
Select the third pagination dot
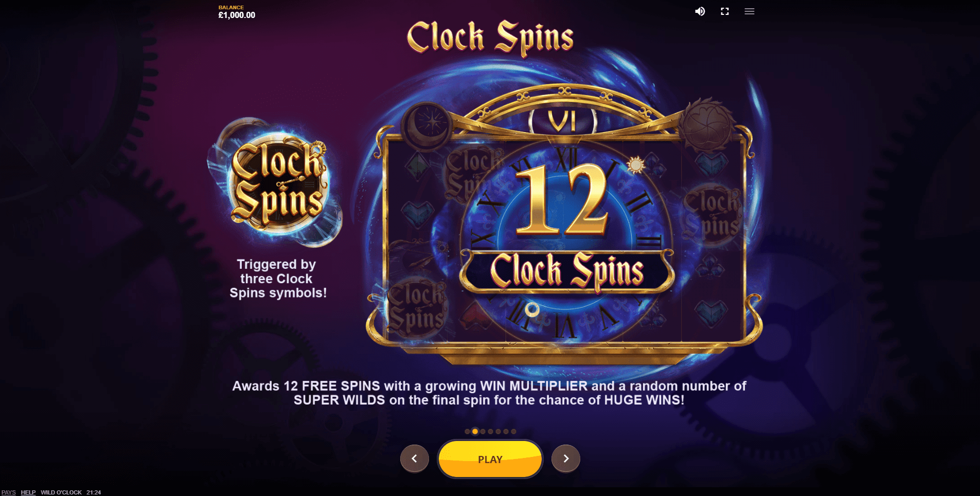[x=483, y=432]
